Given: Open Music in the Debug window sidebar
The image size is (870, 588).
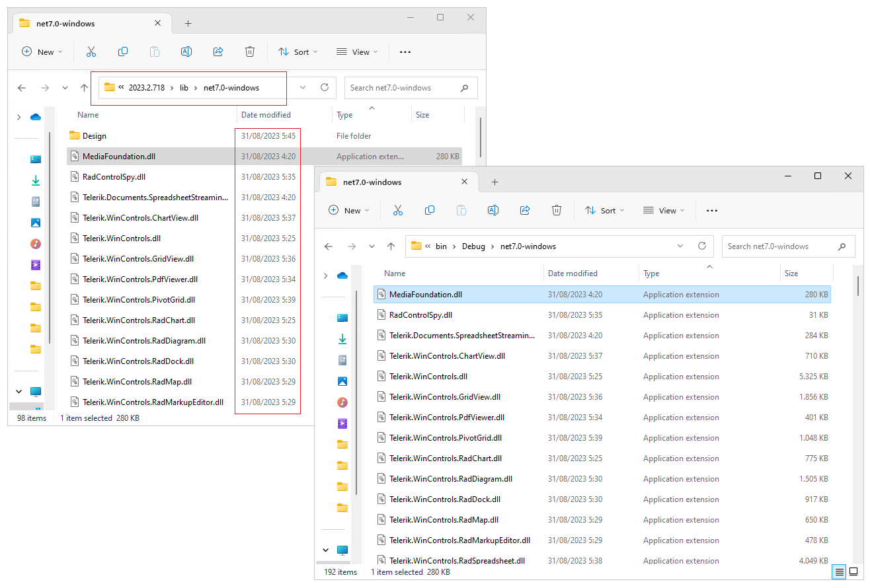Looking at the screenshot, I should (342, 402).
